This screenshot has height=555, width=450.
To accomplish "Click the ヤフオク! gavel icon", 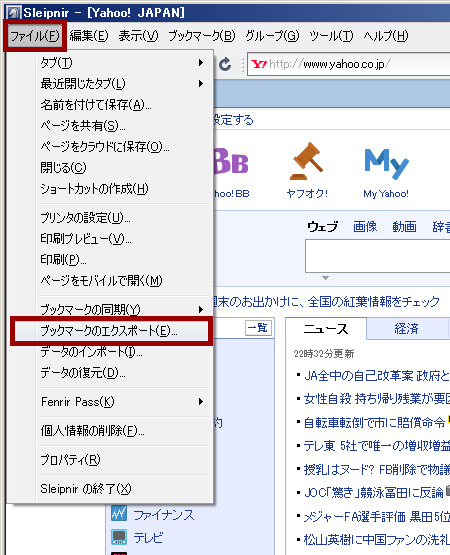I will (306, 161).
